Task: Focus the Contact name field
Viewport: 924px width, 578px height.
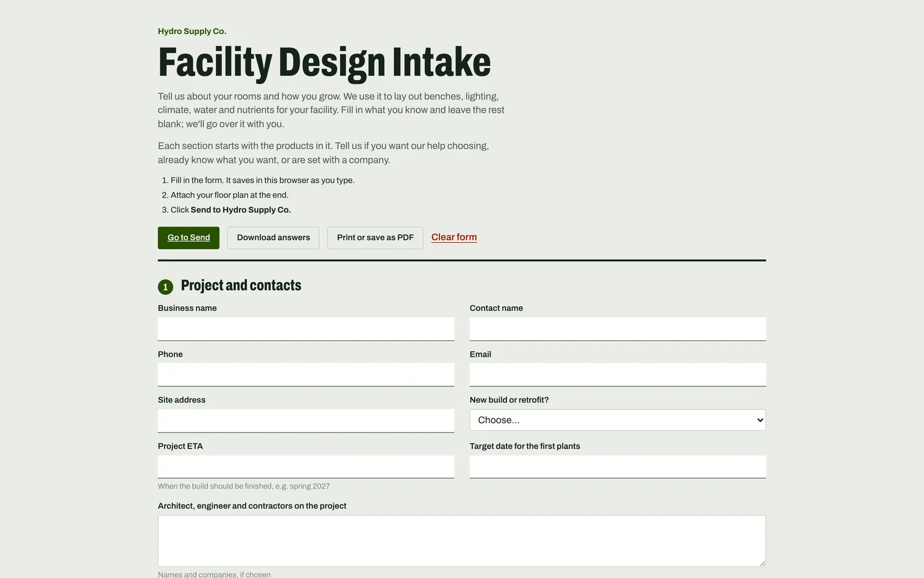Action: (x=618, y=329)
